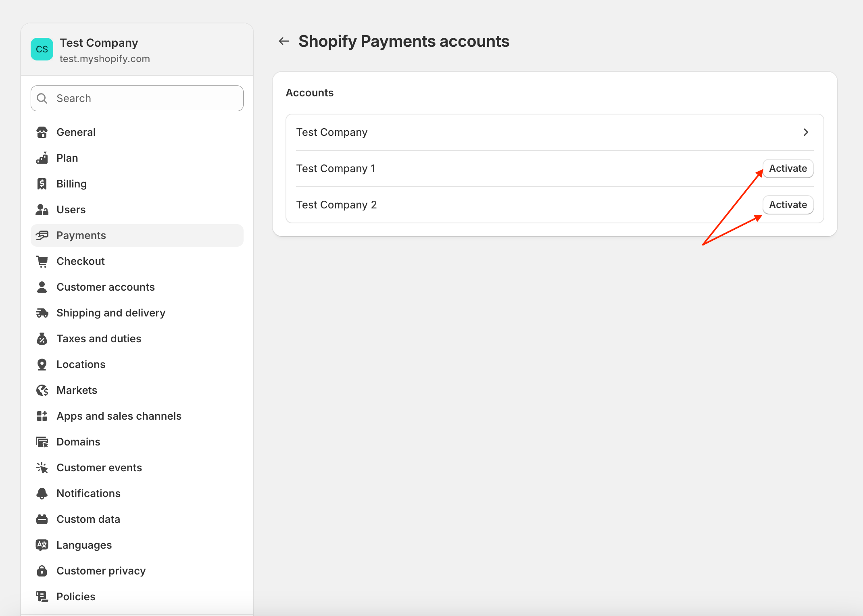Open Billing settings
Viewport: 863px width, 616px height.
tap(137, 184)
